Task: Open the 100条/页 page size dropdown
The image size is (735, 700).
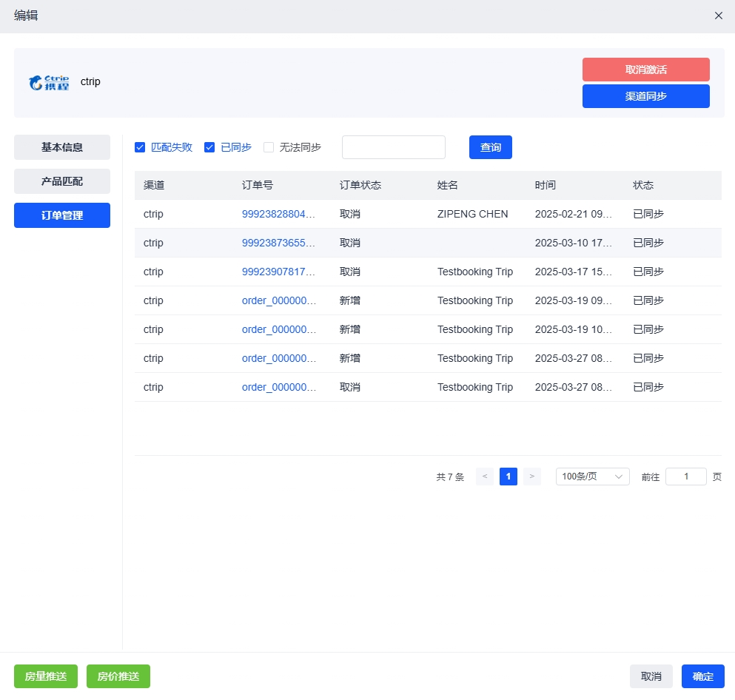Action: (592, 477)
